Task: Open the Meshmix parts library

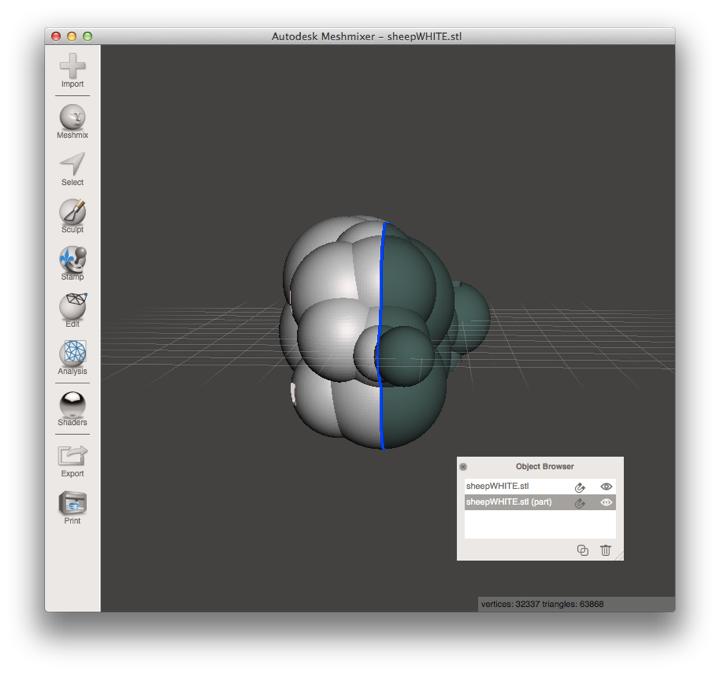Action: pyautogui.click(x=72, y=120)
